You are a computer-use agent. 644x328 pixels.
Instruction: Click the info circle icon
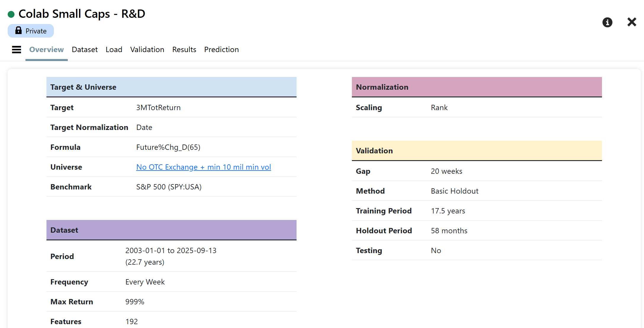[607, 22]
